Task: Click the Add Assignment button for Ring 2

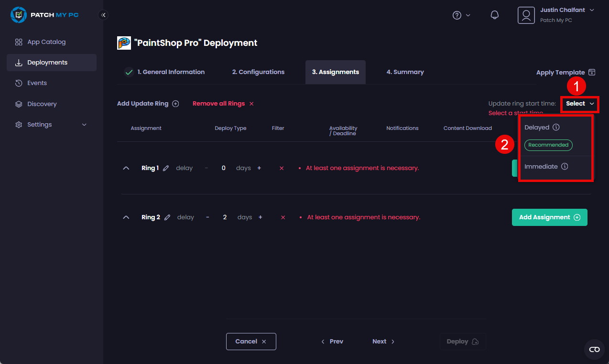Action: point(549,217)
